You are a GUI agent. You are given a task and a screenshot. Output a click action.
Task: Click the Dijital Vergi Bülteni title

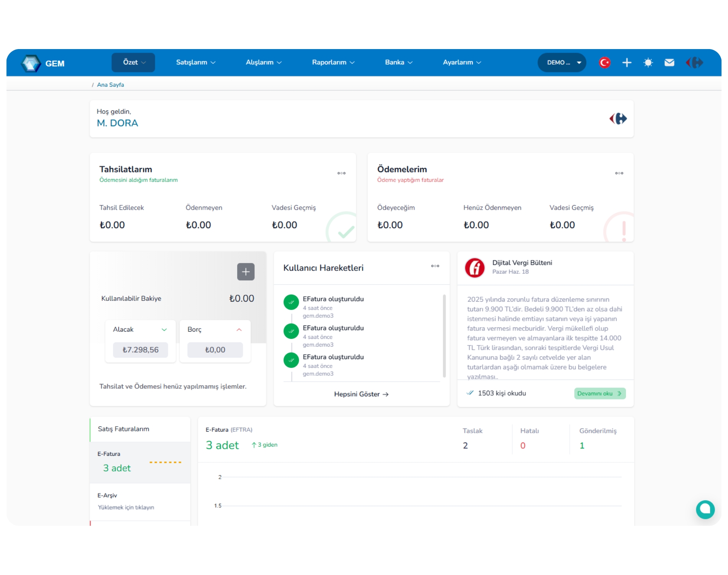(522, 263)
